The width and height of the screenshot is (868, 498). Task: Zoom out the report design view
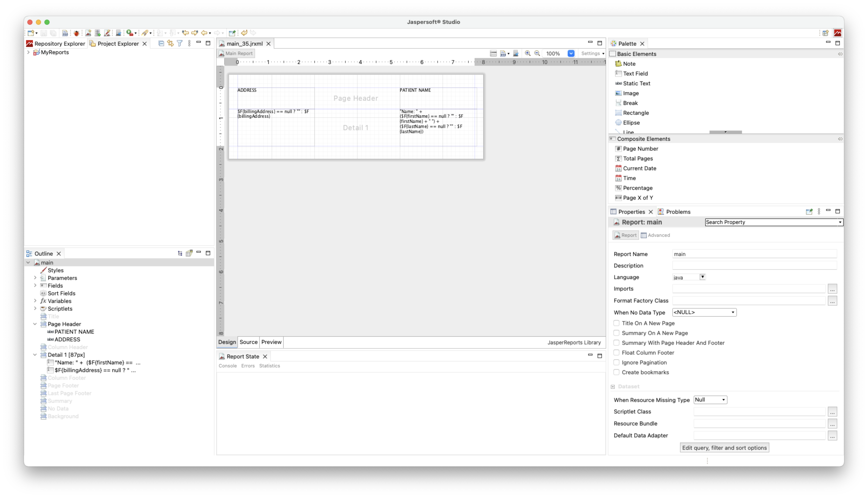[x=537, y=53]
